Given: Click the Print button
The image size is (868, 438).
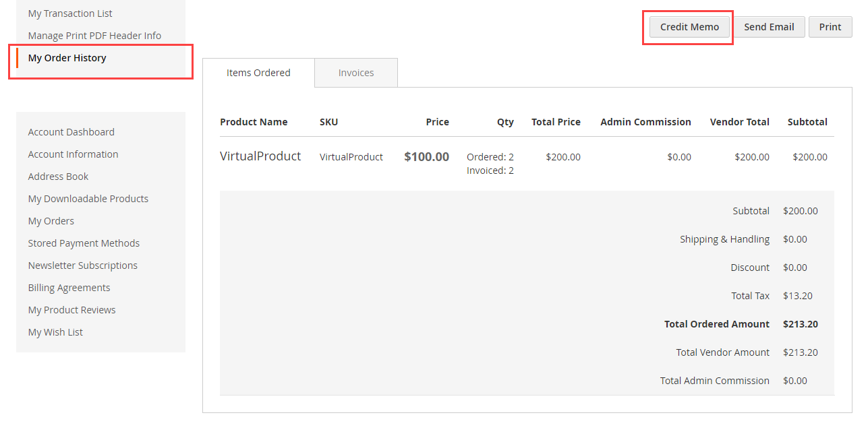Looking at the screenshot, I should (830, 27).
